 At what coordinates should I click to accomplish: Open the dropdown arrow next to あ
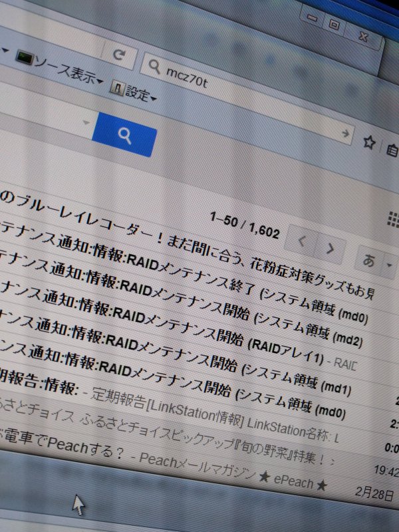(390, 265)
